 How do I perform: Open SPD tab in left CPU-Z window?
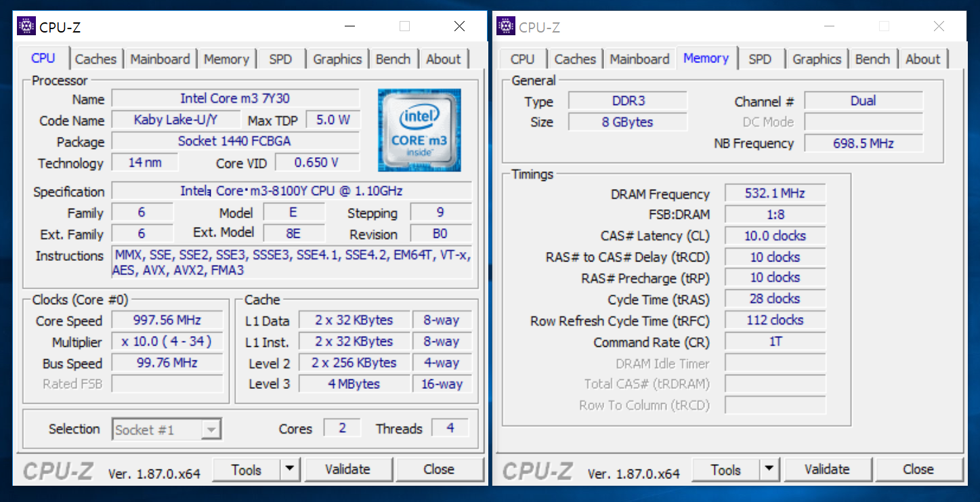[280, 59]
